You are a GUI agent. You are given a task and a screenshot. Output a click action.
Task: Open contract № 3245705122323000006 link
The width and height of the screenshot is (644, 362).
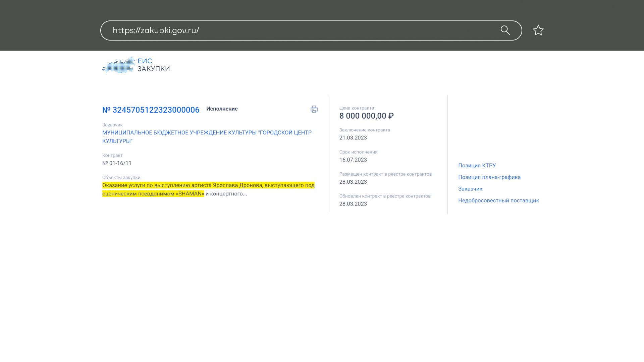click(151, 110)
